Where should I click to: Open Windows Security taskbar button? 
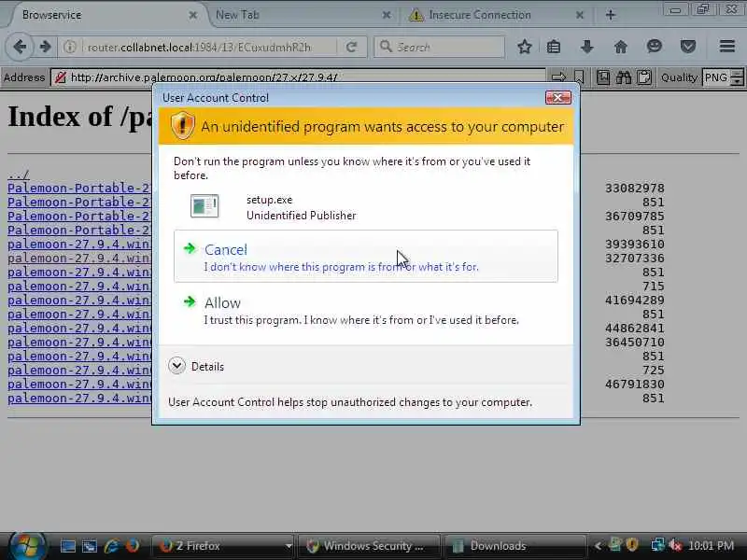[368, 546]
